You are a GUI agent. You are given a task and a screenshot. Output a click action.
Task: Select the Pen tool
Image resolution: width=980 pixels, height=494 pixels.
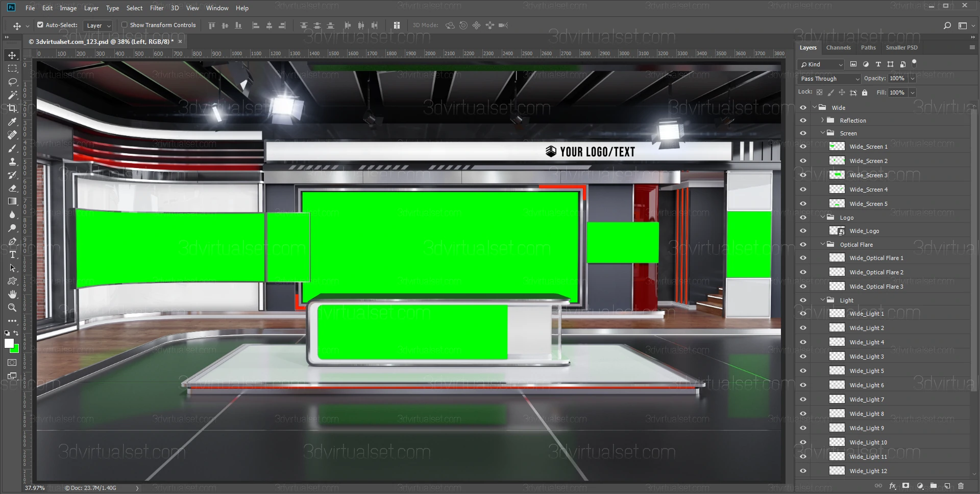[x=12, y=241]
